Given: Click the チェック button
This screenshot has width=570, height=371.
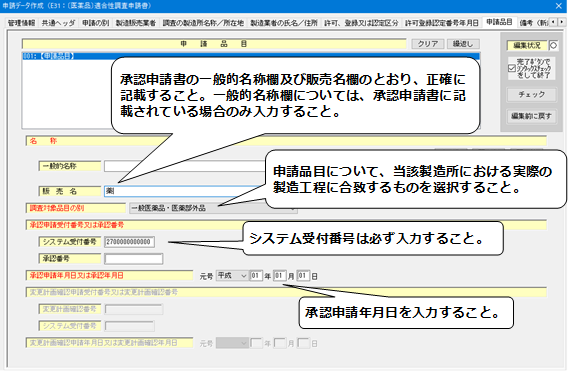Looking at the screenshot, I should (x=531, y=94).
